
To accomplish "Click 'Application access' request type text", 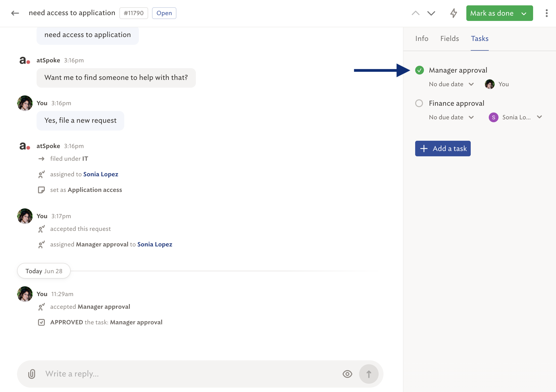I will (95, 190).
